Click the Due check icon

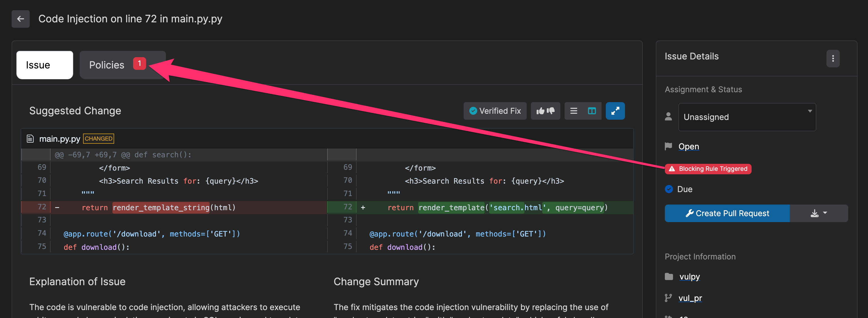669,189
